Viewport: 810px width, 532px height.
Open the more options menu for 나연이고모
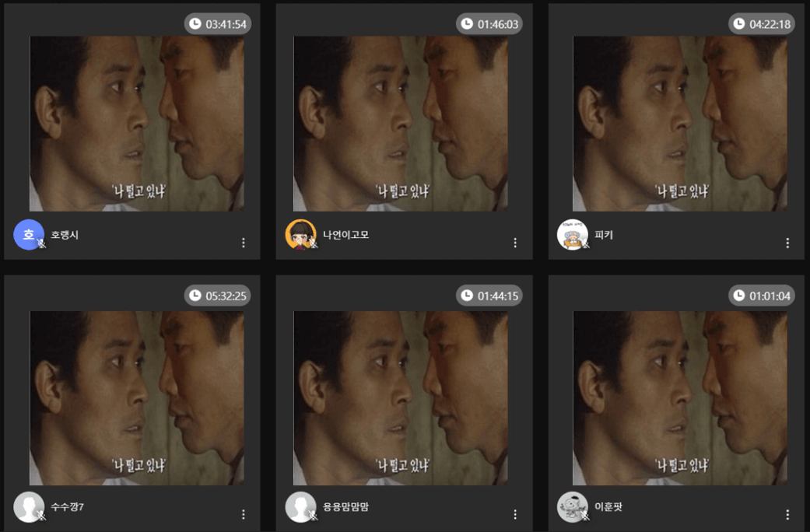515,243
